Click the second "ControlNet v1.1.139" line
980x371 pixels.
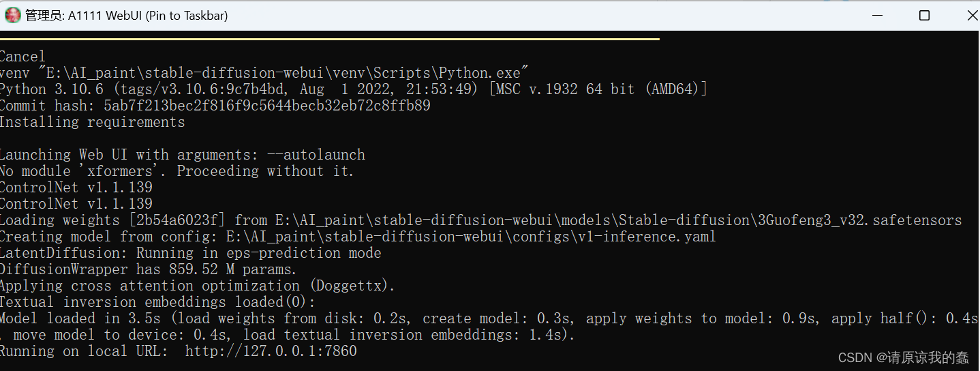[76, 203]
